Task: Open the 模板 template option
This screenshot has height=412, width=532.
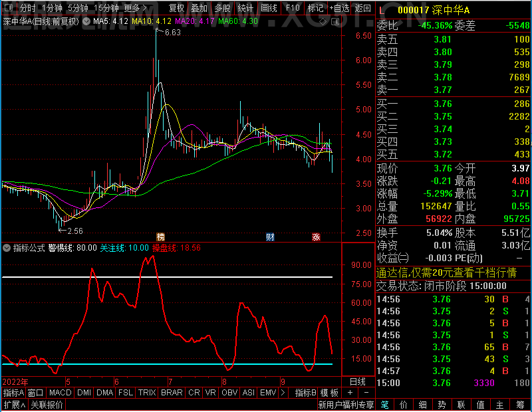Action: pyautogui.click(x=329, y=393)
